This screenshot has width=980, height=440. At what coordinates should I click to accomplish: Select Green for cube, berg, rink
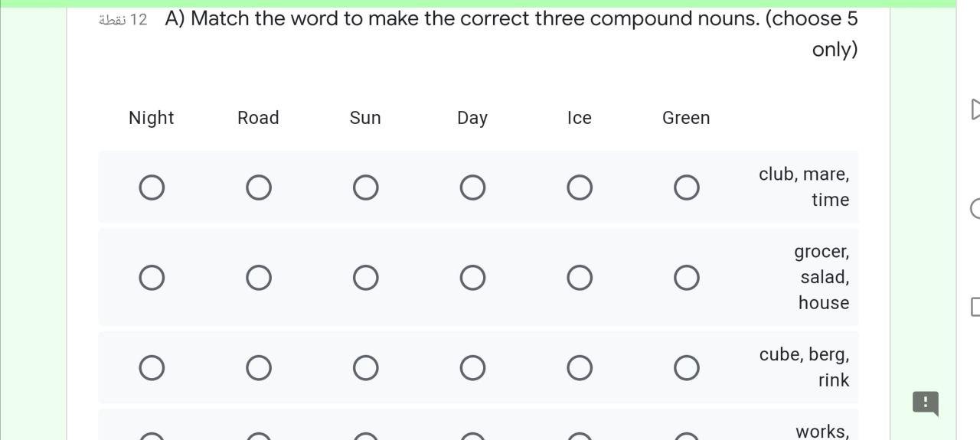686,368
